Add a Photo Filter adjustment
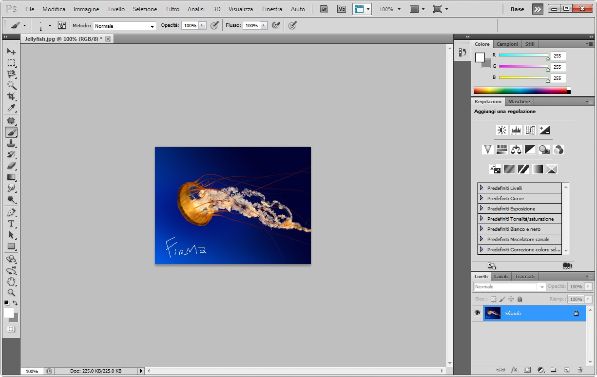597x377 pixels. click(544, 149)
